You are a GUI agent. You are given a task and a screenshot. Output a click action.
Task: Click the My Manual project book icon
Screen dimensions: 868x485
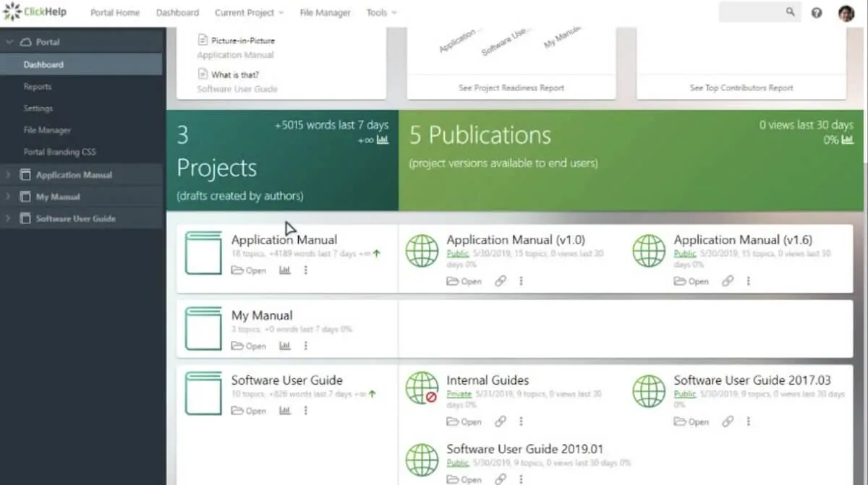click(x=203, y=329)
